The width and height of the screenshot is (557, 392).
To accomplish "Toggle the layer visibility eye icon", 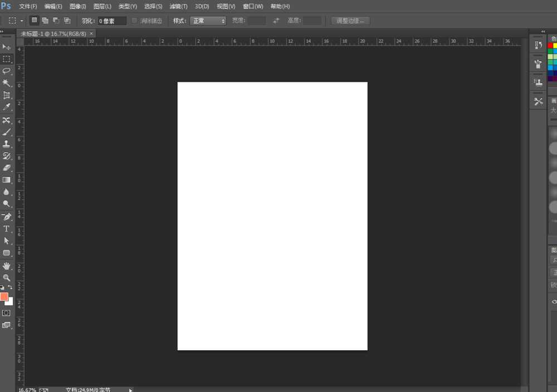I will (x=554, y=301).
